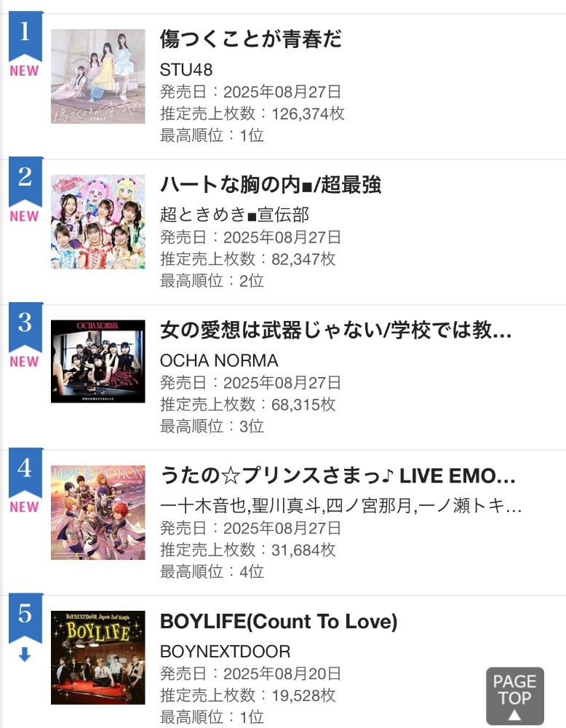Screen dimensions: 566x728
Task: Open the title 女の愛想は武器じゃない
Action: click(336, 331)
